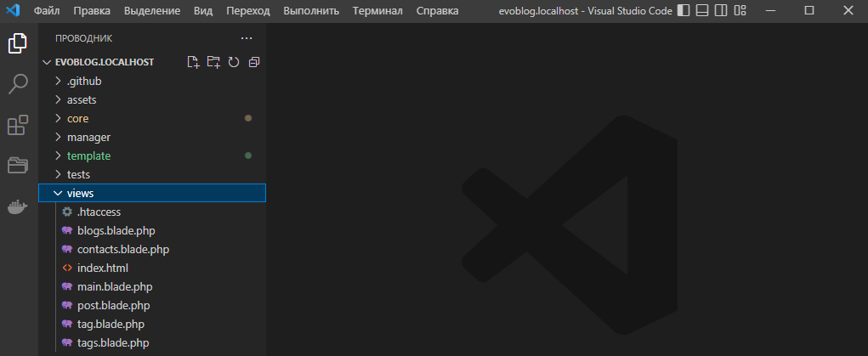
Task: Open the index.html file
Action: point(102,268)
